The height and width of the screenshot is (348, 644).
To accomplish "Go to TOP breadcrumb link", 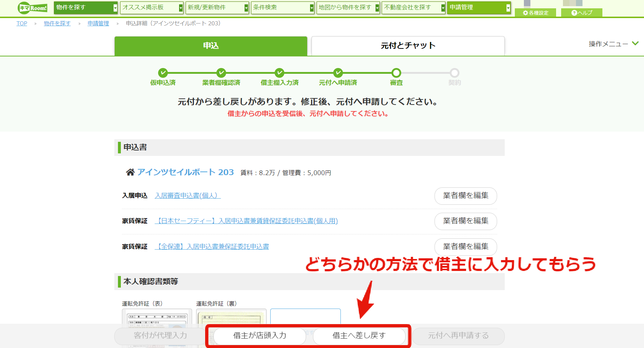I will [22, 23].
